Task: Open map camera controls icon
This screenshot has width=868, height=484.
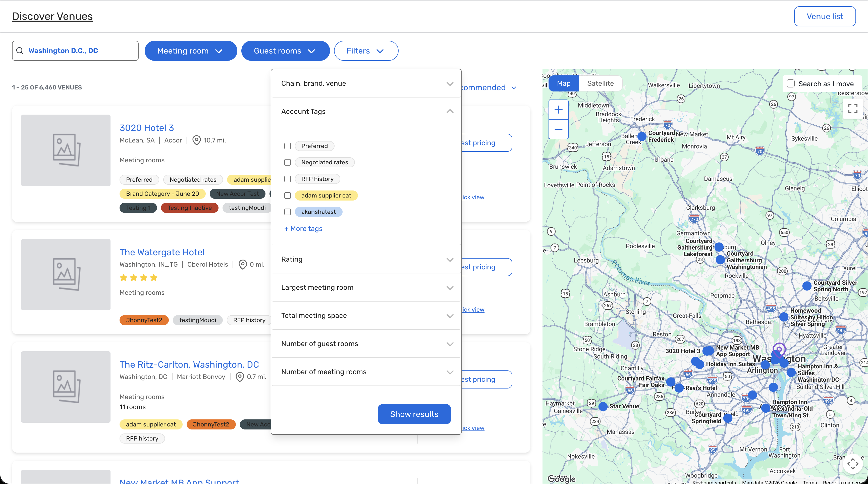Action: [852, 464]
